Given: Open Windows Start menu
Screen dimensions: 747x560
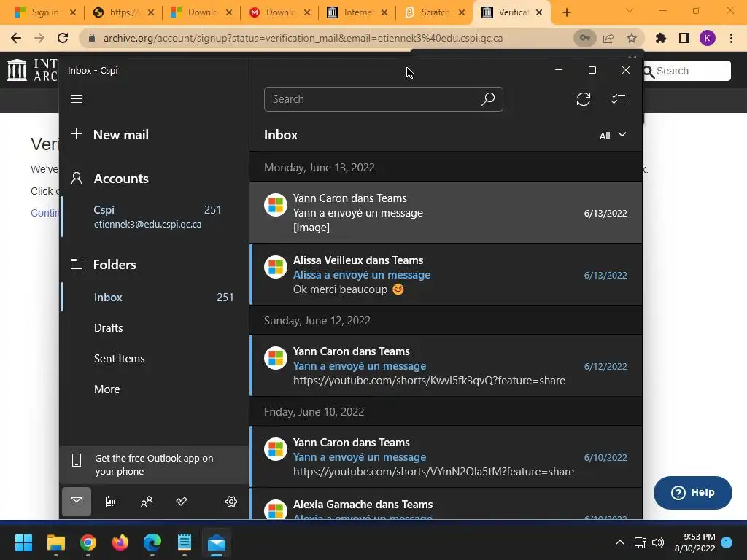Looking at the screenshot, I should [x=23, y=542].
